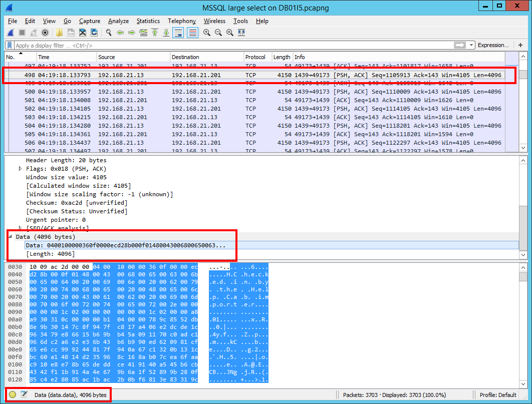Click the go to specified packet icon
This screenshot has width=532, height=404.
click(143, 33)
